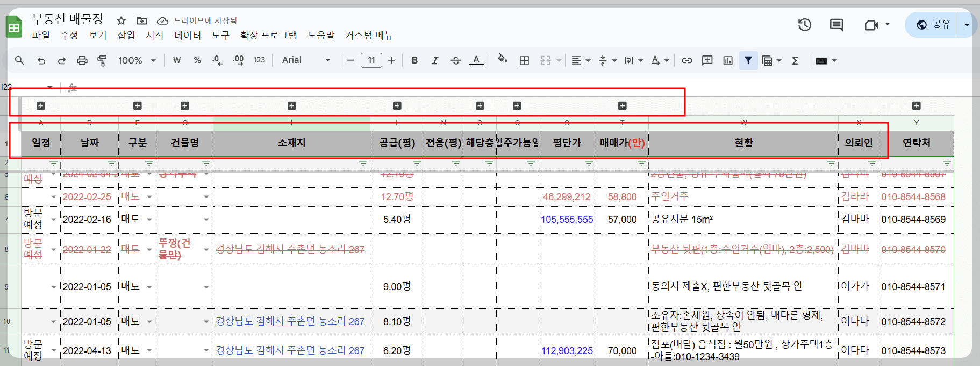Open the borders menu
Screen dimensions: 980x366
(x=525, y=60)
